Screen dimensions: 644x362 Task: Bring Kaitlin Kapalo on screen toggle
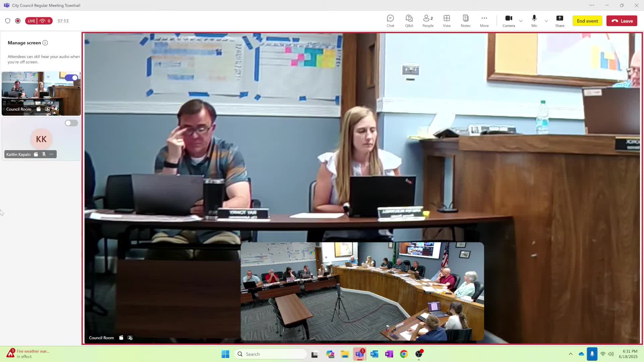pos(71,123)
